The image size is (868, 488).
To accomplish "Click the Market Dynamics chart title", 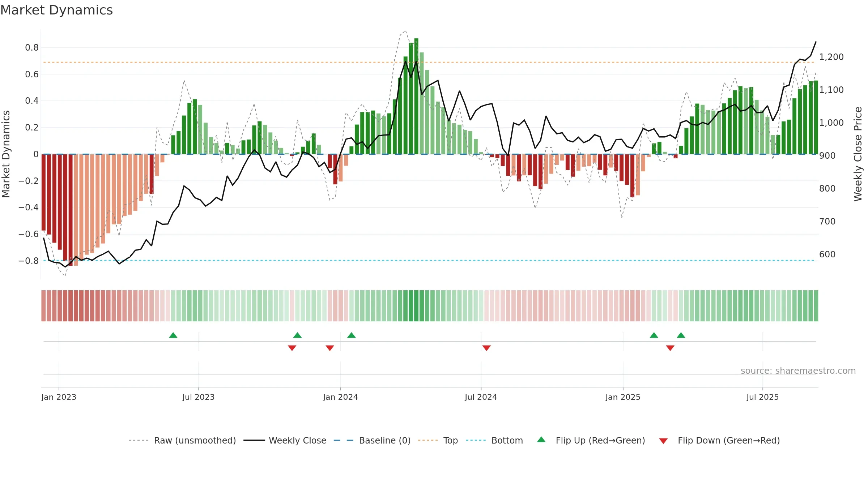I will pyautogui.click(x=56, y=10).
